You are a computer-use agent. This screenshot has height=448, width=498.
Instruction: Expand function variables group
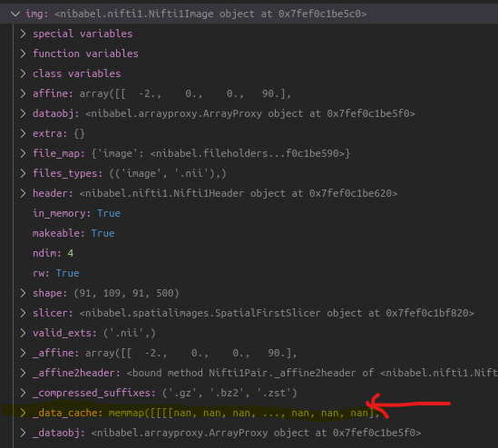tap(23, 54)
